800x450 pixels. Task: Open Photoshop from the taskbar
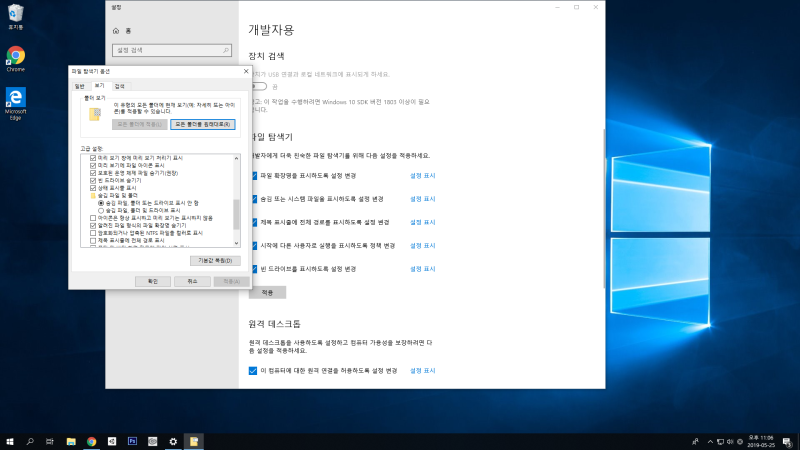point(132,441)
